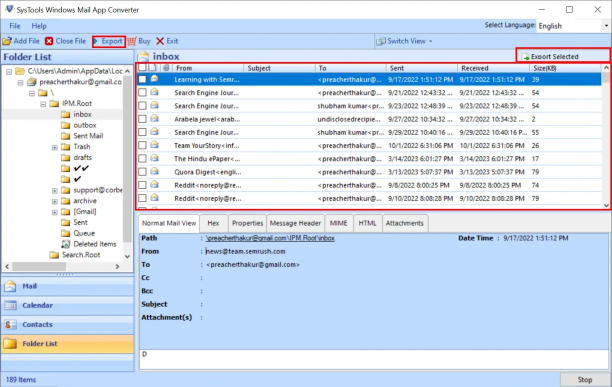Viewport: 612px width, 387px height.
Task: Open the Contacts navigation pane
Action: tap(67, 324)
